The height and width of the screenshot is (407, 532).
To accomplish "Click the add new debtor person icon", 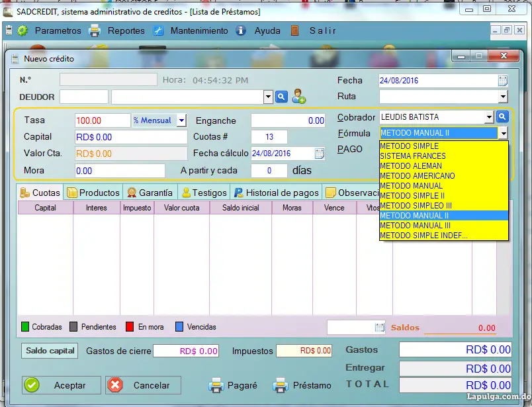I will pyautogui.click(x=298, y=97).
